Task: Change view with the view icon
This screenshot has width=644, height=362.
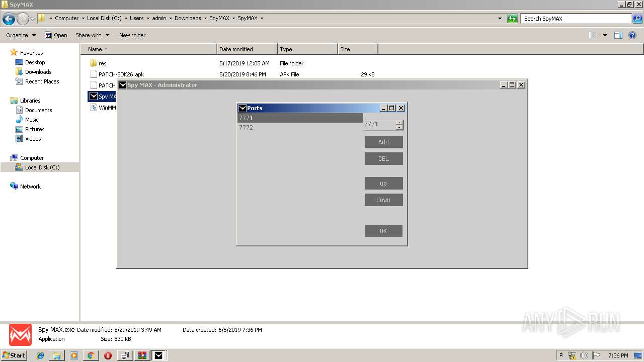Action: click(593, 35)
